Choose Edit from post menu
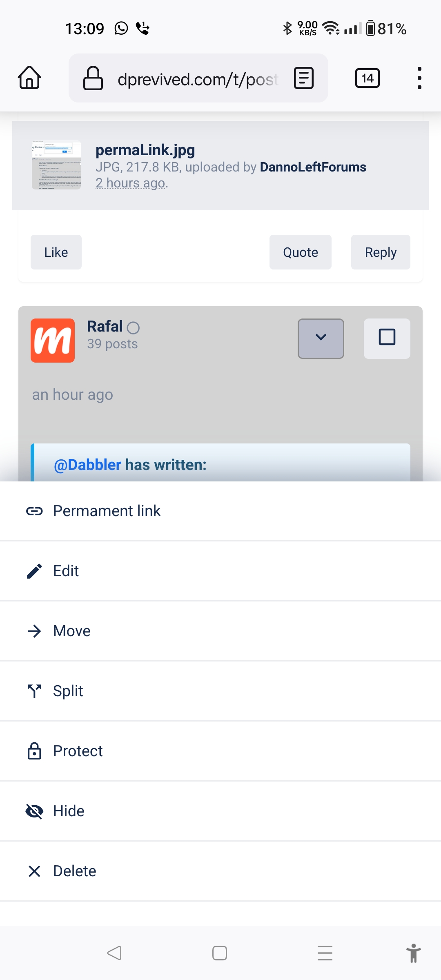Screen dimensions: 441x980 [x=220, y=571]
